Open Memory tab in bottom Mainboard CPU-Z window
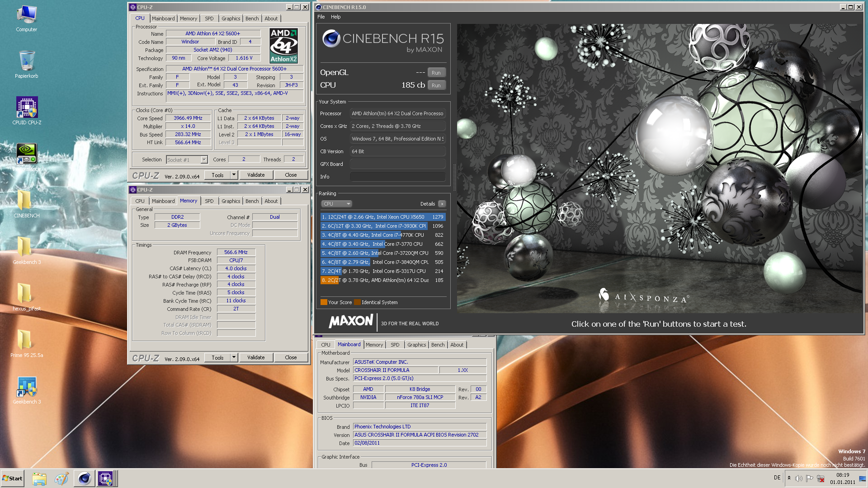The image size is (868, 488). coord(374,345)
